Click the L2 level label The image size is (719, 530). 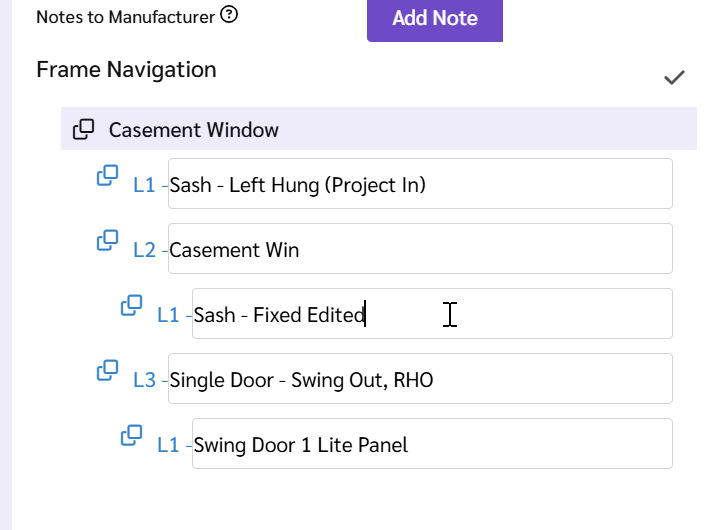point(144,250)
